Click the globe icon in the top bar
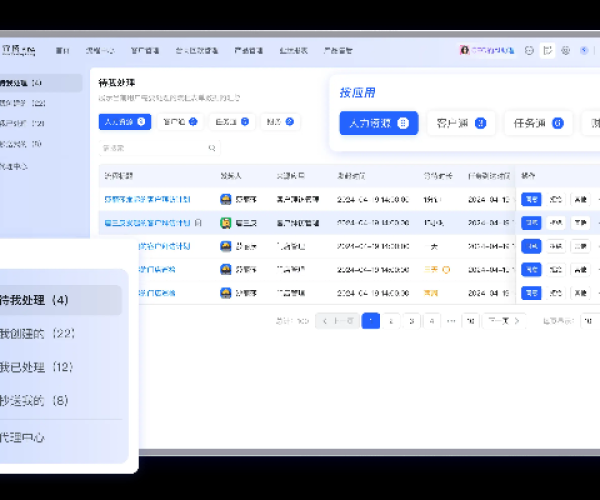Screen dimensions: 600x500 (x=566, y=50)
